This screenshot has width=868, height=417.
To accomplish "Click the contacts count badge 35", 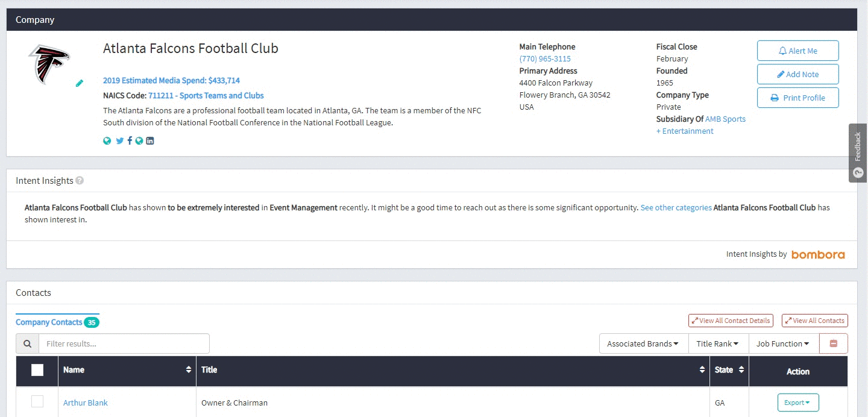I will [x=92, y=322].
